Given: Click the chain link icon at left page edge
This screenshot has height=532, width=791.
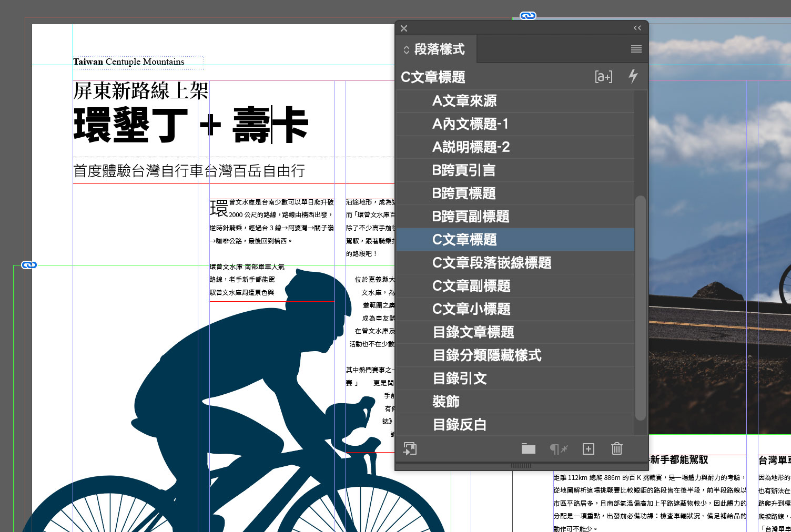Looking at the screenshot, I should coord(29,264).
